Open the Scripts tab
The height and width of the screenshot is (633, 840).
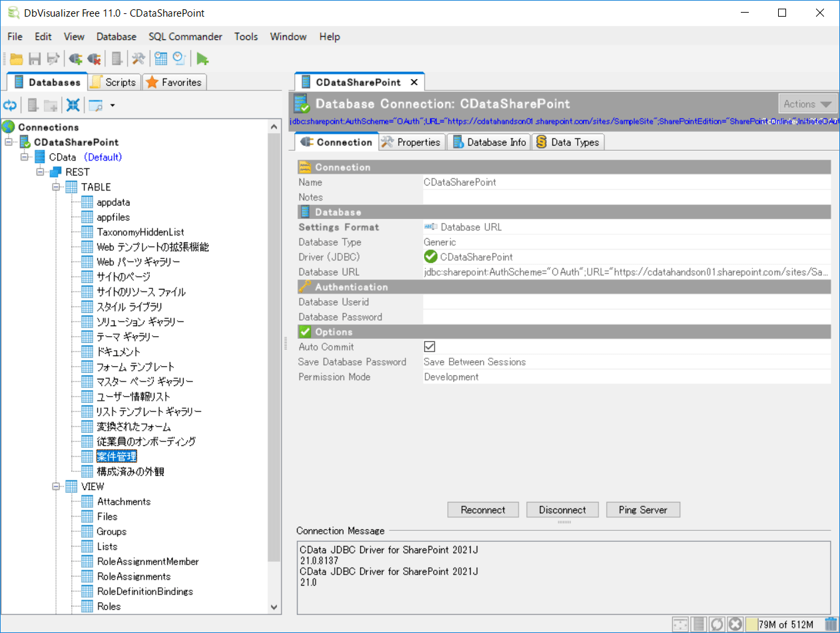(113, 82)
